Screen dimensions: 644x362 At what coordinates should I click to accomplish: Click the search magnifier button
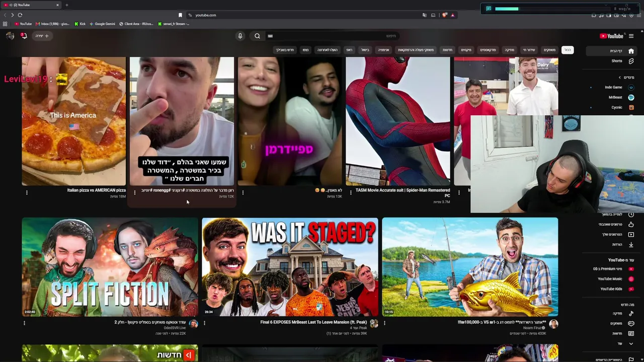click(x=257, y=36)
